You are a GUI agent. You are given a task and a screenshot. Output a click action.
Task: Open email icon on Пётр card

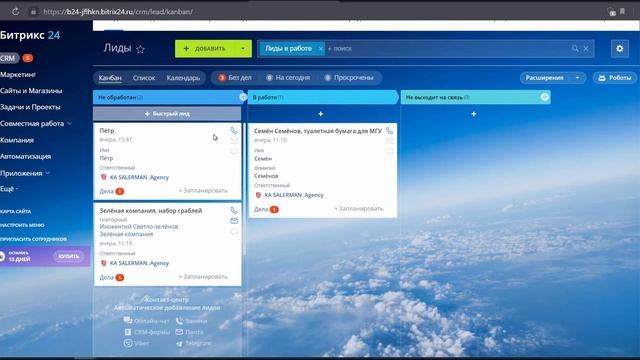tap(234, 141)
